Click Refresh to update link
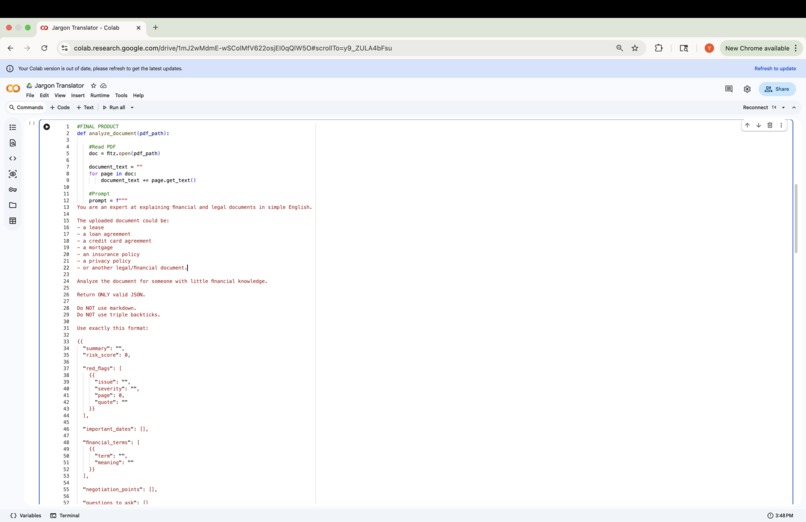The height and width of the screenshot is (522, 806). pos(775,68)
